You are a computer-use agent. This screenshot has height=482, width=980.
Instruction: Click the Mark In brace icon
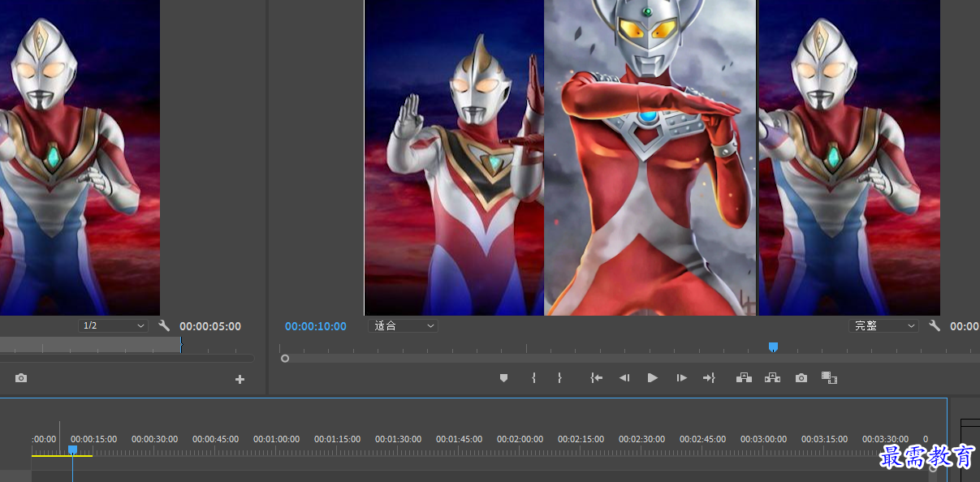click(533, 378)
